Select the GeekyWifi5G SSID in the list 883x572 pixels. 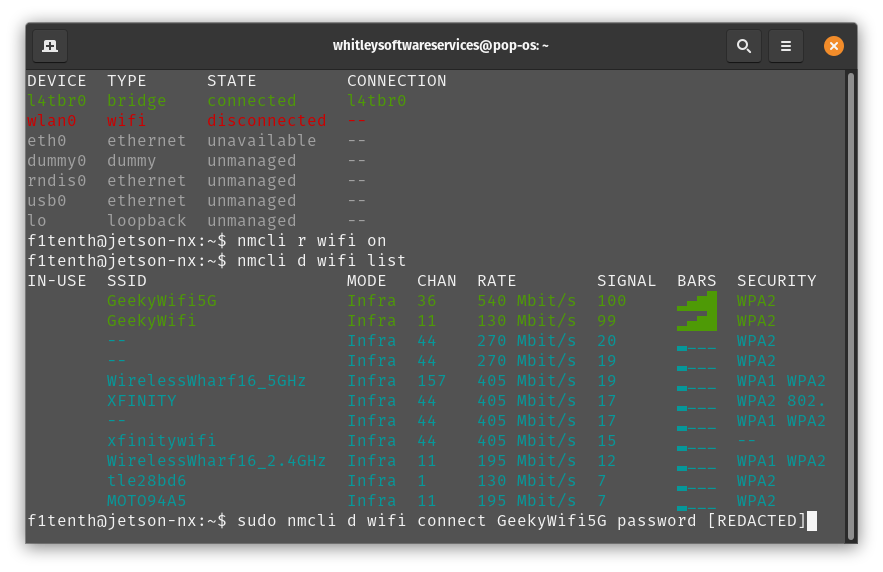coord(162,301)
